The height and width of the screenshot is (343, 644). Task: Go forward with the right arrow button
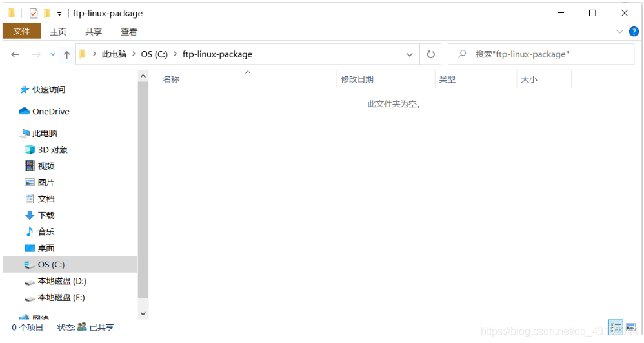[37, 54]
